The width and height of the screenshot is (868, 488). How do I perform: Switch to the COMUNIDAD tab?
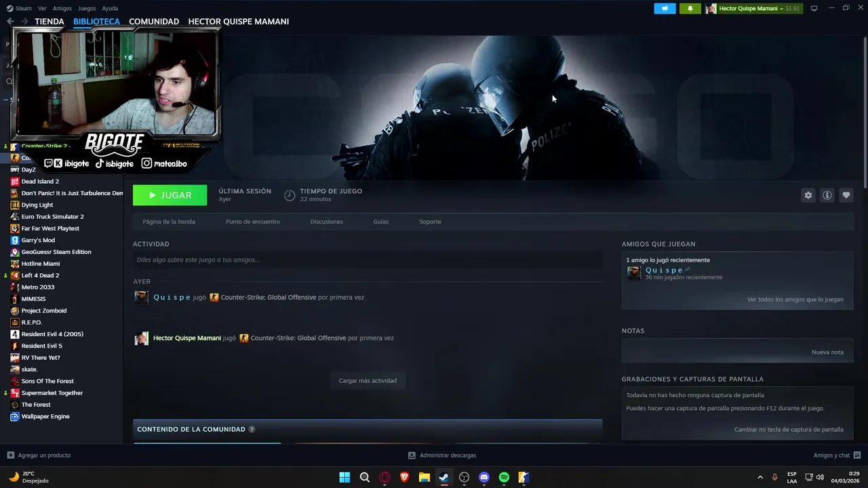[154, 22]
